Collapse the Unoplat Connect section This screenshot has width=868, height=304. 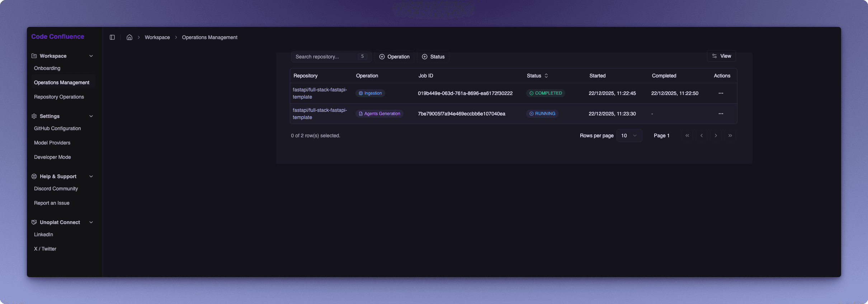91,222
